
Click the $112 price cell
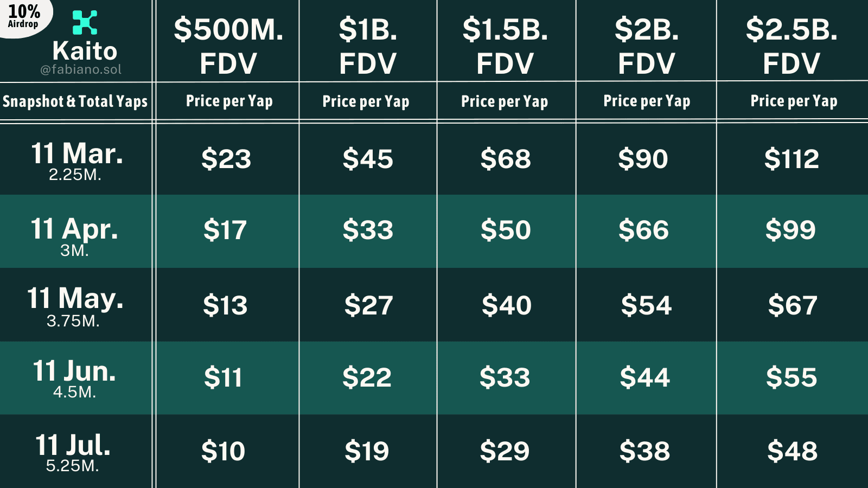click(x=792, y=159)
